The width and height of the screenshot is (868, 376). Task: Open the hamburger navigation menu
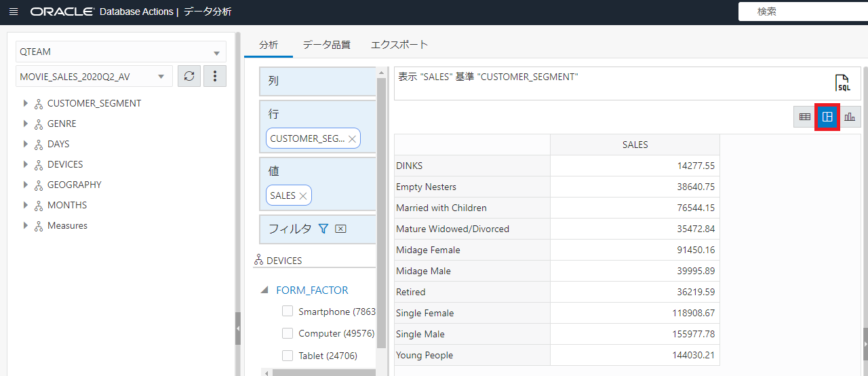[14, 12]
